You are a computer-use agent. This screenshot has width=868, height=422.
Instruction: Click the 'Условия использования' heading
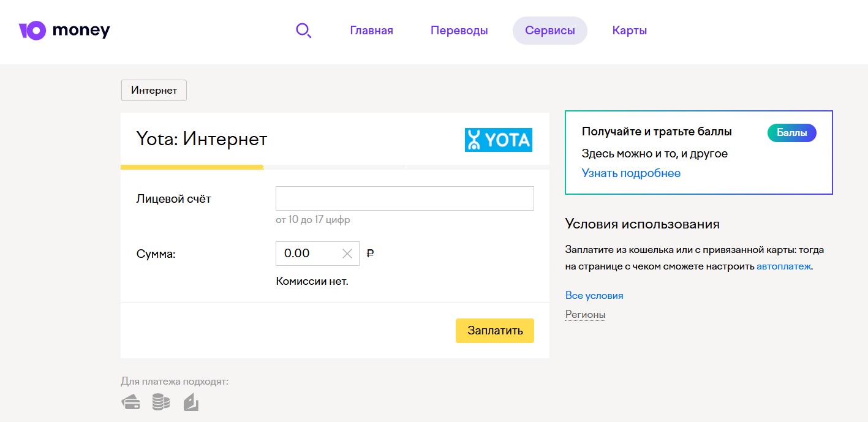tap(643, 224)
